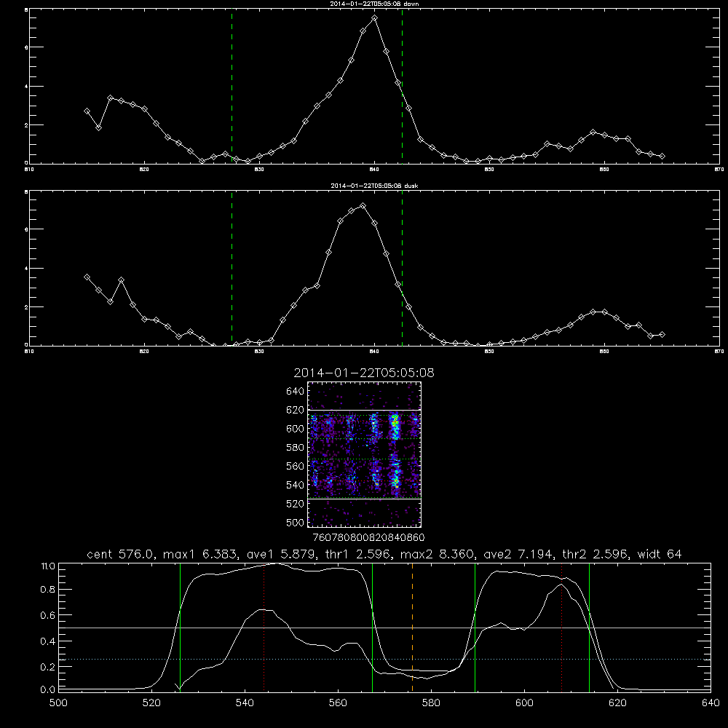The width and height of the screenshot is (728, 728).
Task: Click the '2014-01-22T05:05:08 dusk' plot title
Action: point(374,186)
